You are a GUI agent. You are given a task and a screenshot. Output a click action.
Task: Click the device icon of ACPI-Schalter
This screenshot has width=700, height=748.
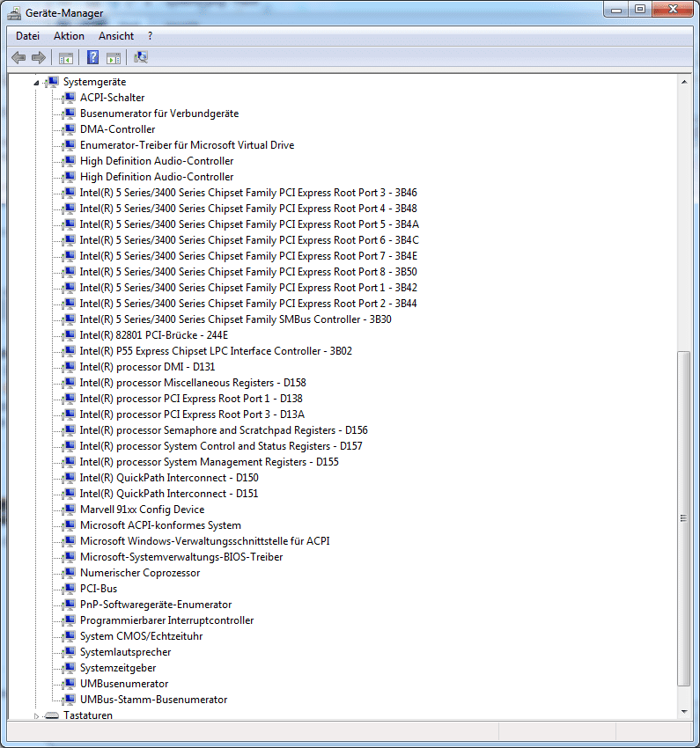(70, 98)
